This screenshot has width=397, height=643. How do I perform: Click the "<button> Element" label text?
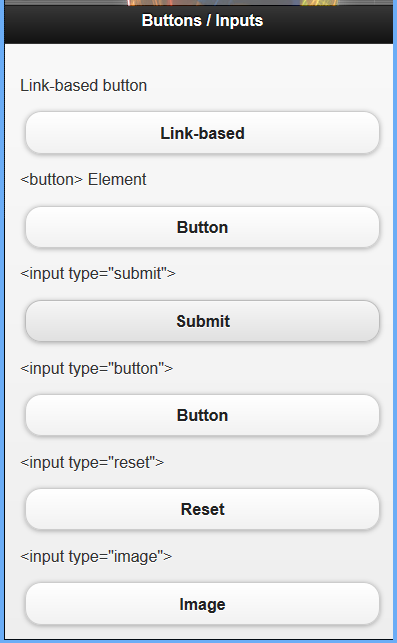pyautogui.click(x=83, y=180)
